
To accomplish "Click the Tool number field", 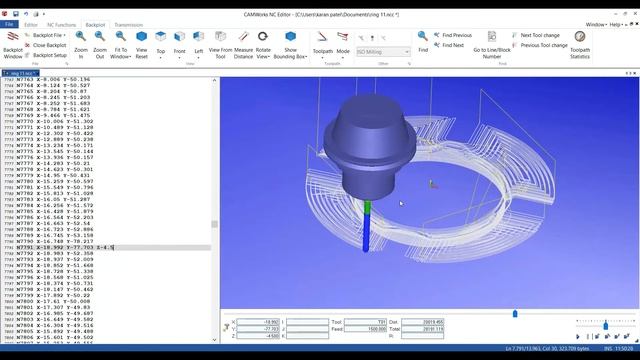I will [x=365, y=322].
